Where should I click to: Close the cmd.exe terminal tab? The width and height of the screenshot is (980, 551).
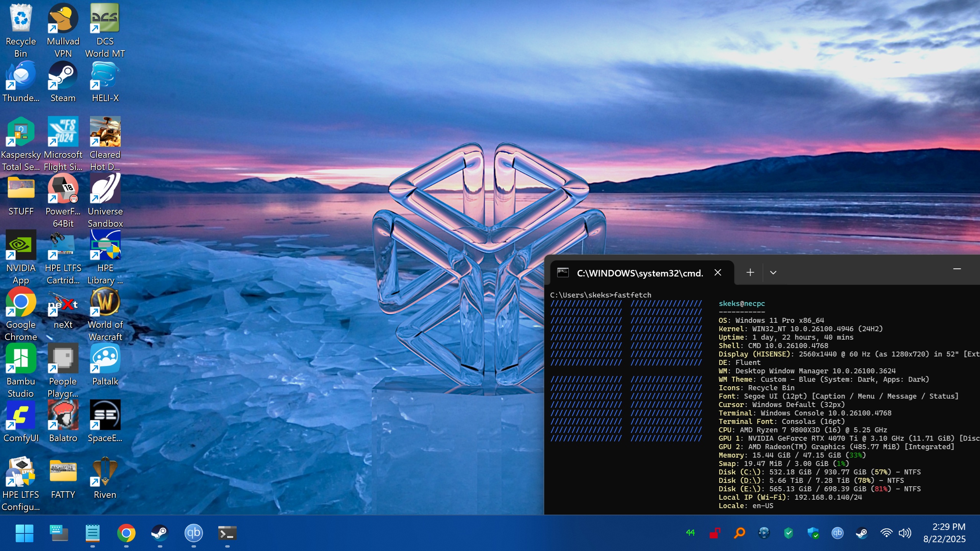pos(718,273)
